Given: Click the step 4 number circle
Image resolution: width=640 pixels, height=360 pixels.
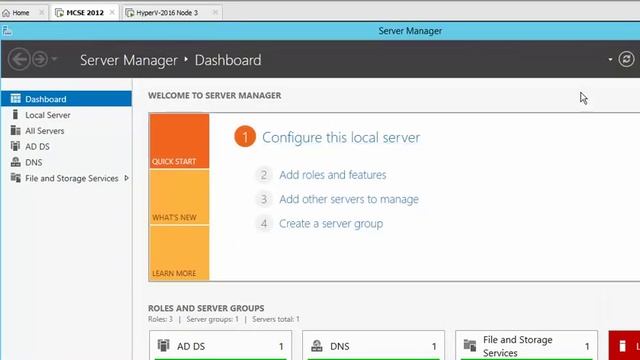Looking at the screenshot, I should (264, 224).
